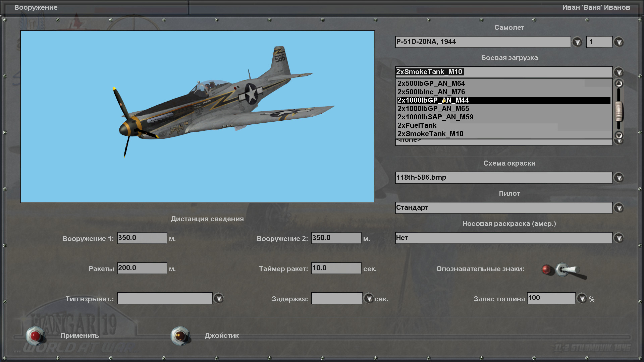Click the loadout list scrollbar handle

coord(619,111)
